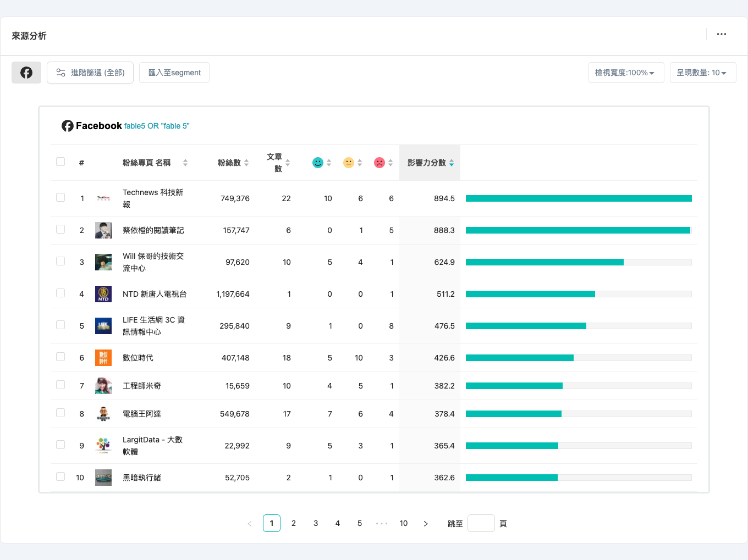The width and height of the screenshot is (748, 560).
Task: Open Technews 科技新報 page avatar
Action: click(103, 198)
